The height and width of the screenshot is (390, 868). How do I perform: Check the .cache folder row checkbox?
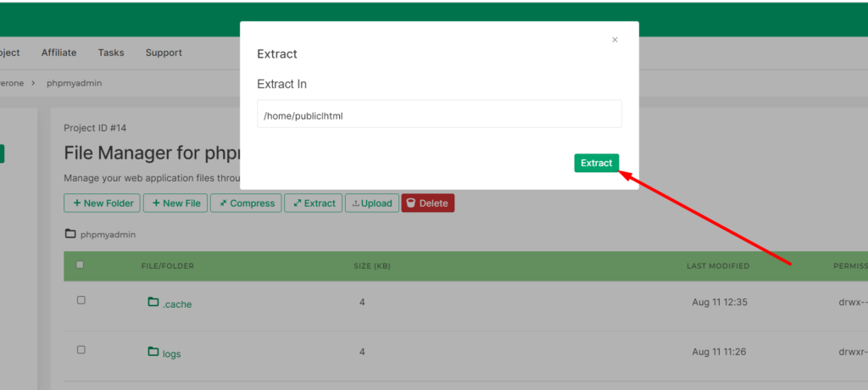coord(81,300)
